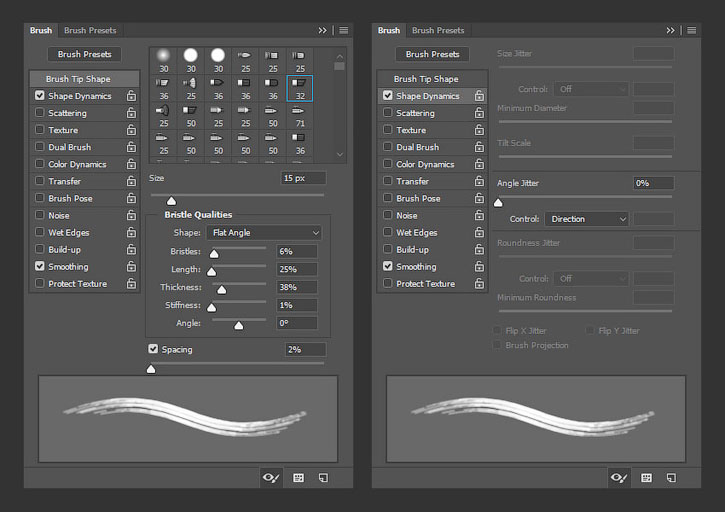Click Brush Presets button in left panel
Viewport: 725px width, 512px height.
point(85,54)
